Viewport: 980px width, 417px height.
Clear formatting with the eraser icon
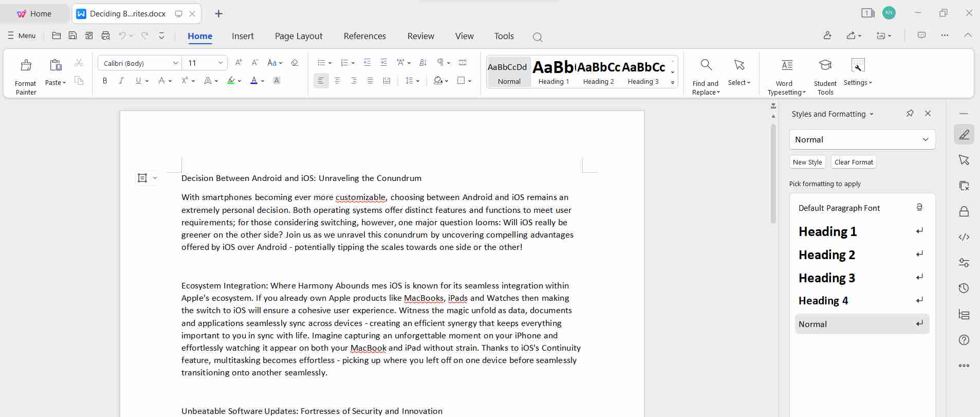coord(294,63)
